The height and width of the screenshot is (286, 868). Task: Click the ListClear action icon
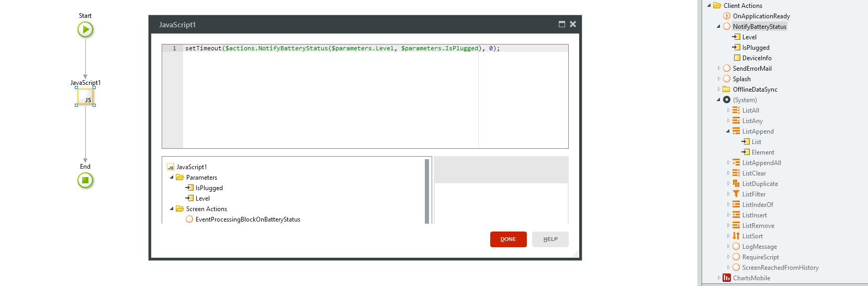point(736,173)
